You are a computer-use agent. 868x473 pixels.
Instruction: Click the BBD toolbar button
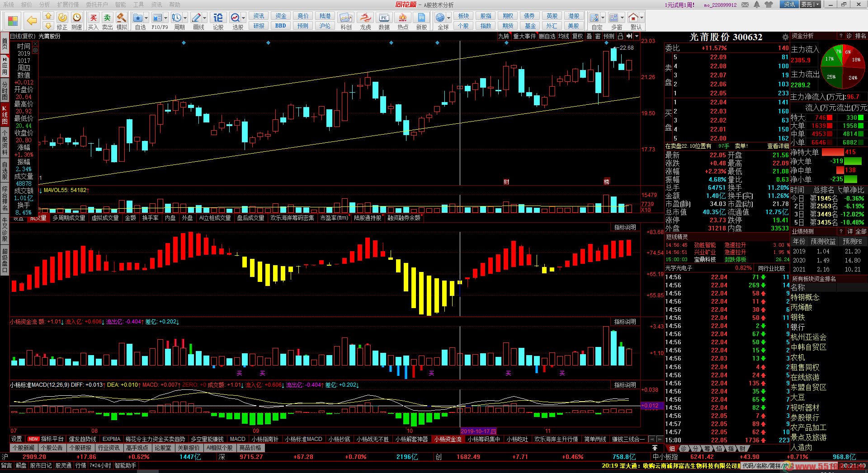coord(280,26)
